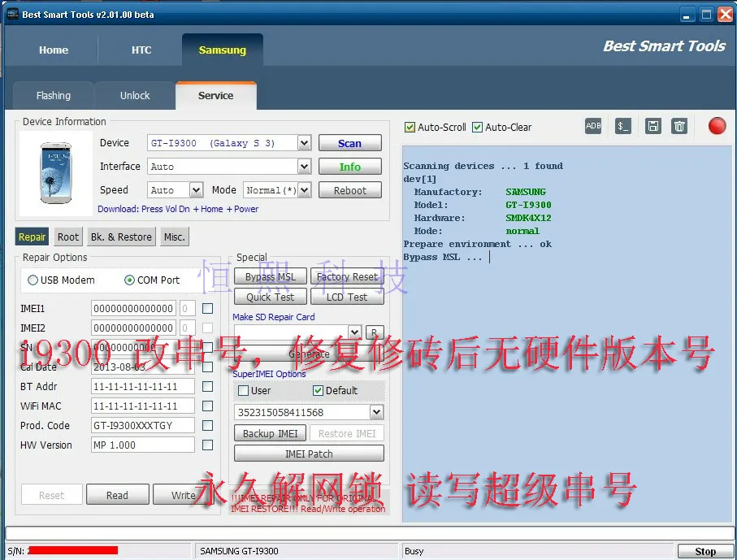Click the WiFi MAC input field
Screen dimensions: 737x560
(143, 406)
